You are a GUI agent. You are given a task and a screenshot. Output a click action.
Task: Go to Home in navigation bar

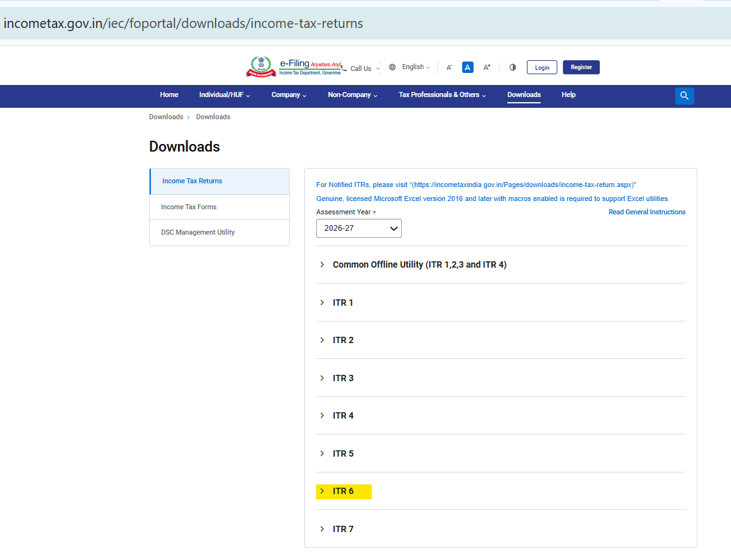pyautogui.click(x=169, y=94)
